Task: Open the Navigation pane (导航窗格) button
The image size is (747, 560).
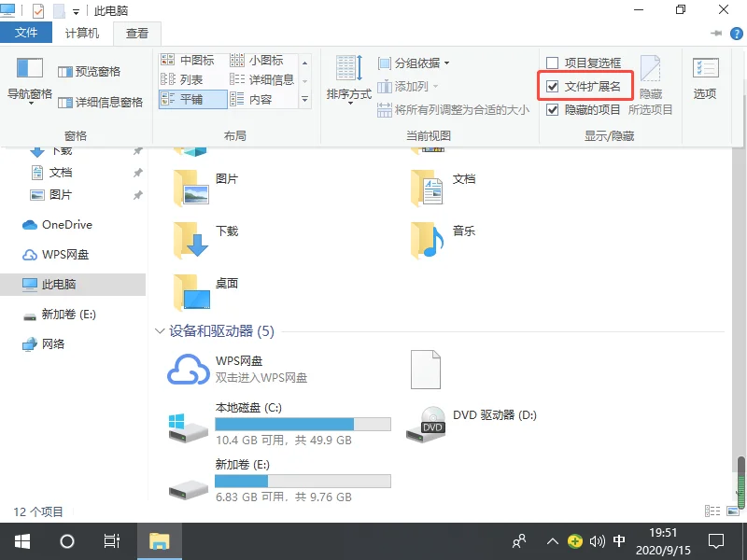Action: tap(30, 79)
